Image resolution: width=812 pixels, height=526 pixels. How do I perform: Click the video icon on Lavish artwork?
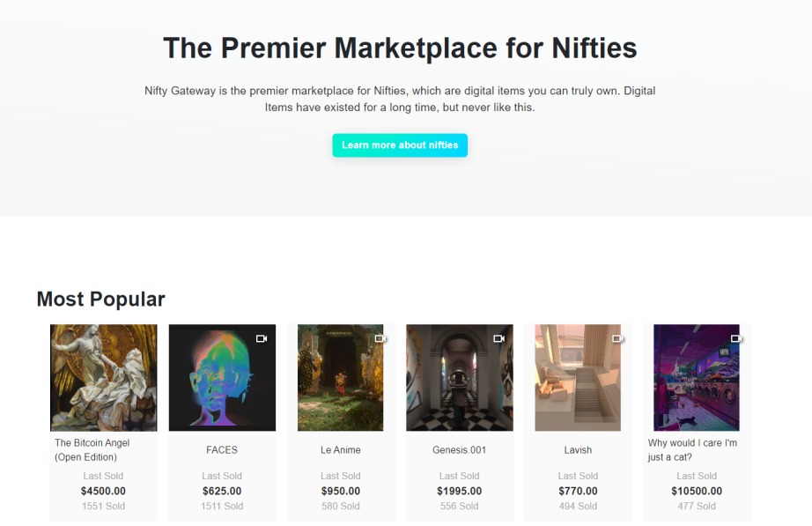click(x=617, y=338)
